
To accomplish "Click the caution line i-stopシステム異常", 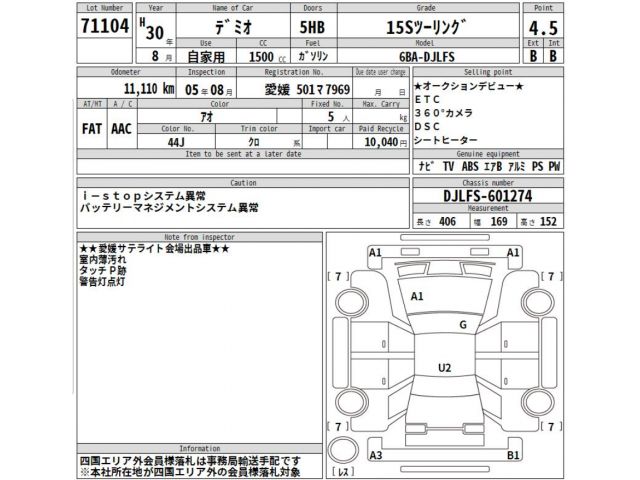I will pos(144,196).
